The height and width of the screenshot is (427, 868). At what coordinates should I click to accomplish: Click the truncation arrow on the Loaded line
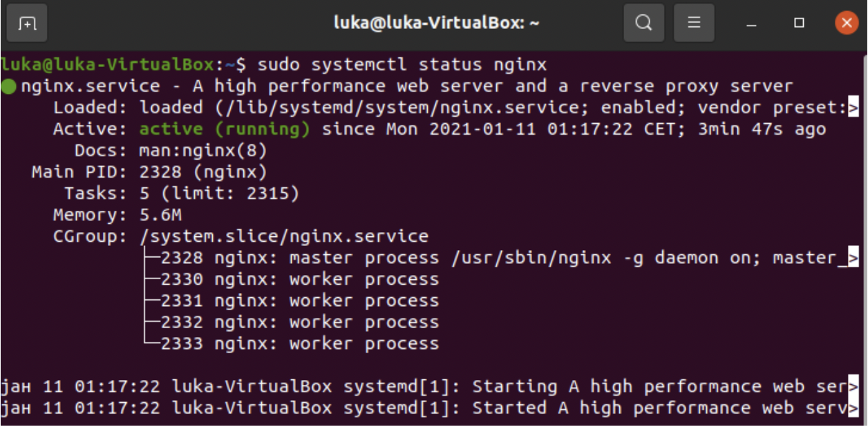[x=853, y=108]
